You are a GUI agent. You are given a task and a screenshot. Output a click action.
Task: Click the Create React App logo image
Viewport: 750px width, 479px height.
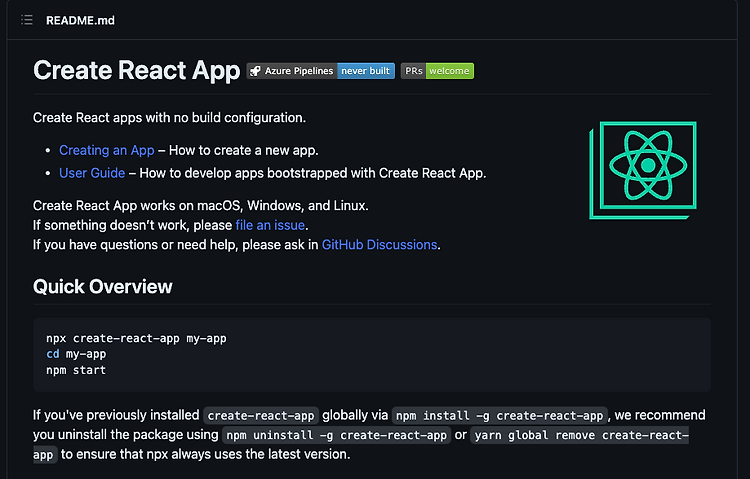[x=643, y=170]
